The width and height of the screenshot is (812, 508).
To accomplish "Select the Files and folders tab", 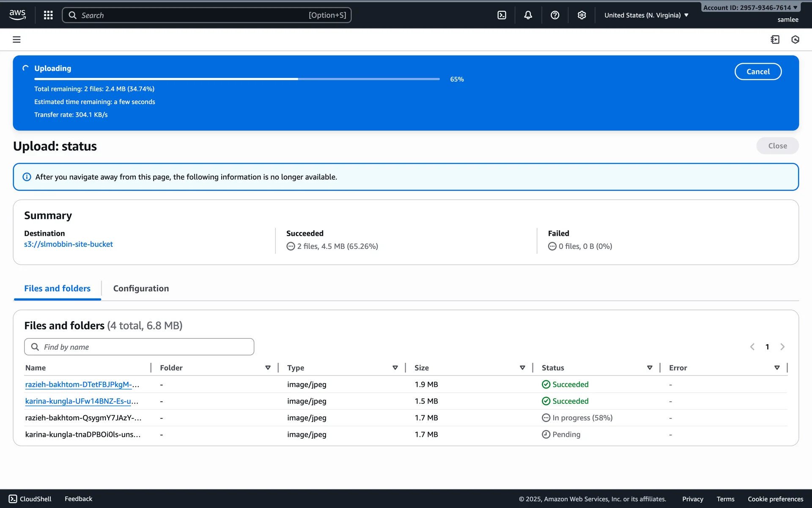I will pos(57,288).
